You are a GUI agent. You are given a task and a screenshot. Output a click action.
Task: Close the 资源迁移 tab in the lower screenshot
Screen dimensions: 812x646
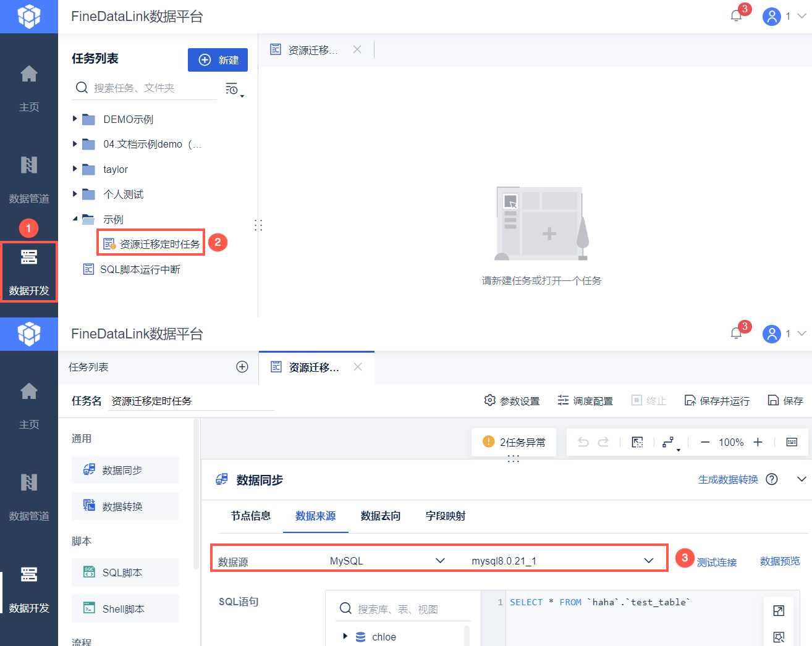coord(358,367)
